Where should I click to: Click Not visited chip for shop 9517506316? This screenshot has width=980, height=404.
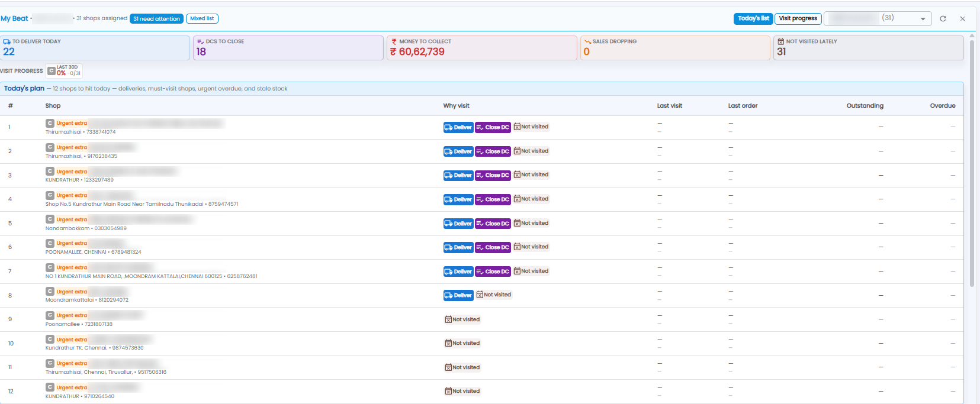462,367
